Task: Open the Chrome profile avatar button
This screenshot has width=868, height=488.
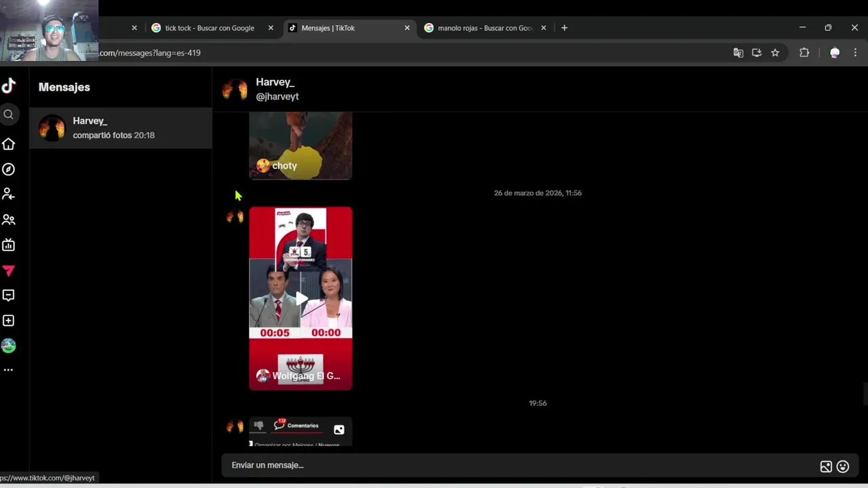Action: pos(835,53)
